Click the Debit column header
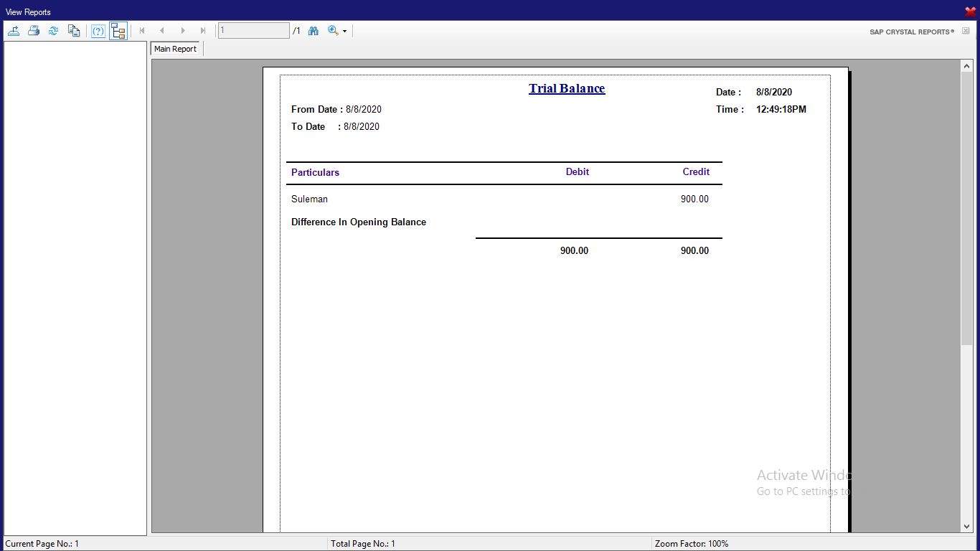 pyautogui.click(x=578, y=172)
